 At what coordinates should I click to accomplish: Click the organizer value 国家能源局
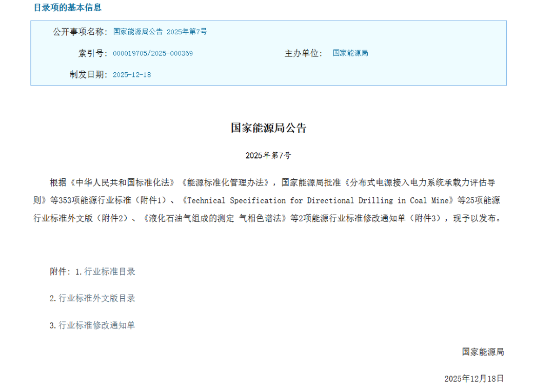click(x=350, y=53)
